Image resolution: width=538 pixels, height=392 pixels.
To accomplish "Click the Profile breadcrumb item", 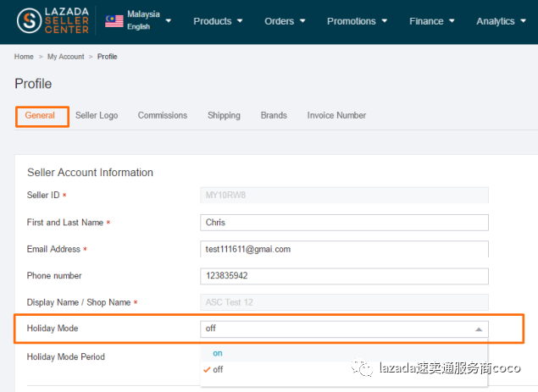I will [107, 57].
